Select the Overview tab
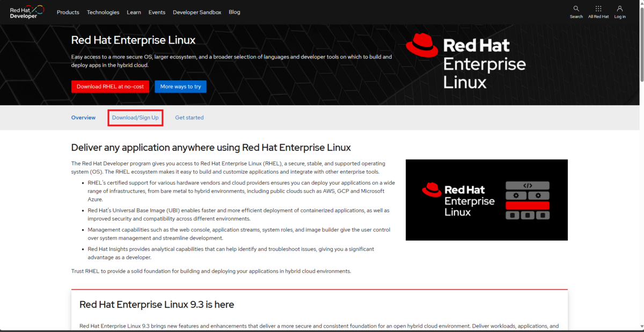Viewport: 644px width, 332px height. pos(83,118)
